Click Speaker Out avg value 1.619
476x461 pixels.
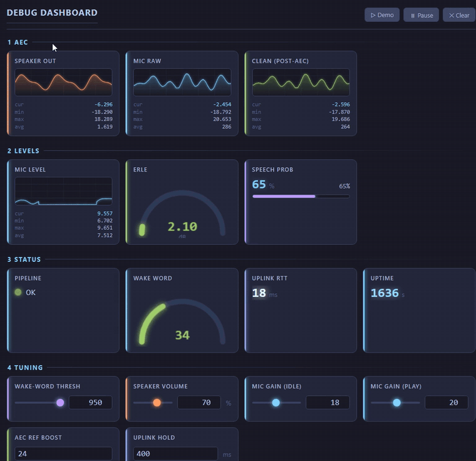point(105,127)
